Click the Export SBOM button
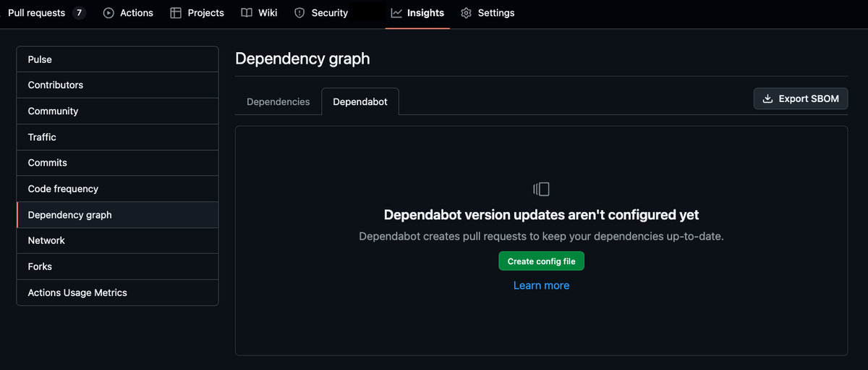Image resolution: width=868 pixels, height=370 pixels. point(801,98)
